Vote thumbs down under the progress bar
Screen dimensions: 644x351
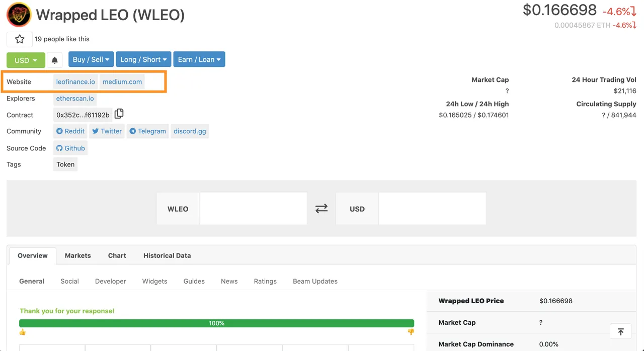coord(411,332)
